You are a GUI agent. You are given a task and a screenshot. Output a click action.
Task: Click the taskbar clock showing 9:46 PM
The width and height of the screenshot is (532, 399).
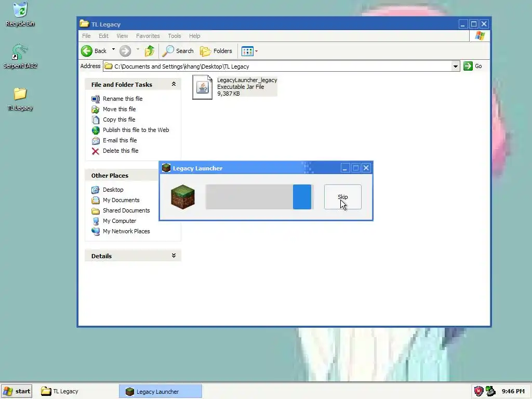pyautogui.click(x=513, y=391)
